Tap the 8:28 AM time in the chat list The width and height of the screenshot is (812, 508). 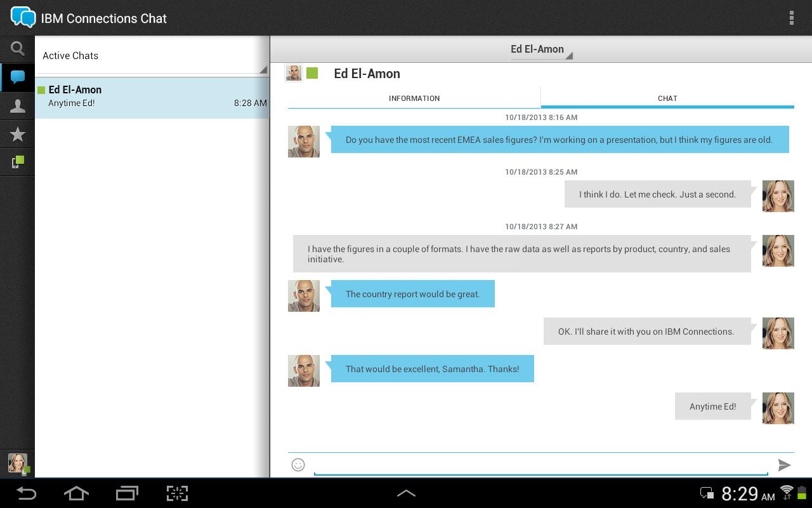click(250, 103)
